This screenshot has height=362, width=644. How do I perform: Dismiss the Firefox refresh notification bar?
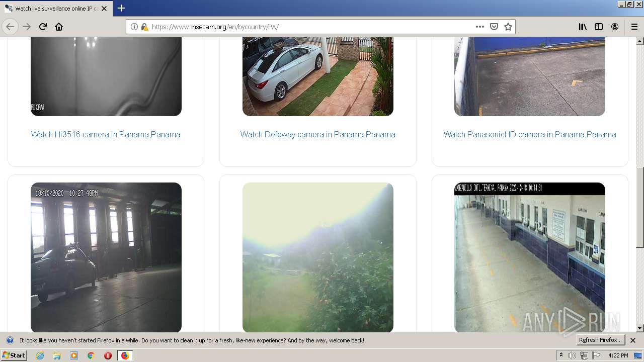click(633, 340)
